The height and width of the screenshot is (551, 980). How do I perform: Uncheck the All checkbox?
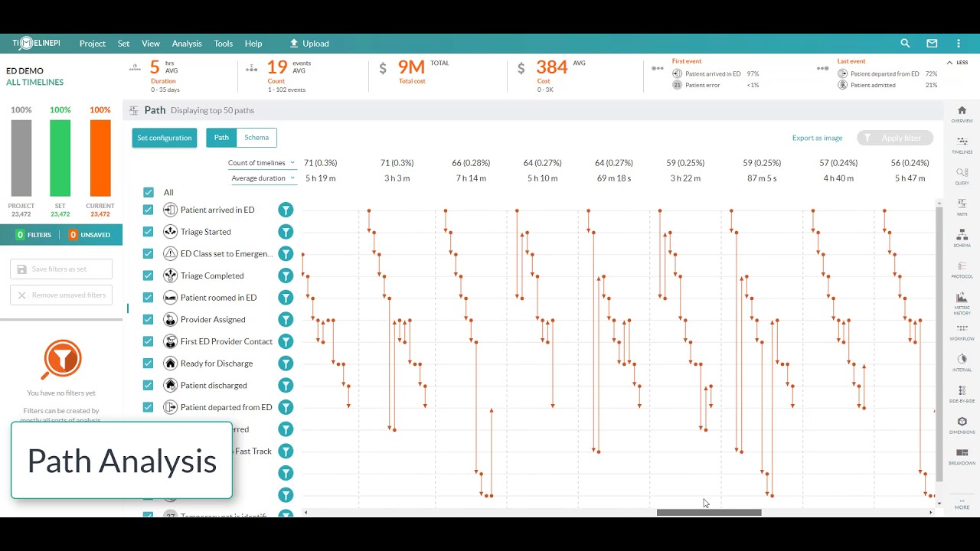(x=148, y=192)
